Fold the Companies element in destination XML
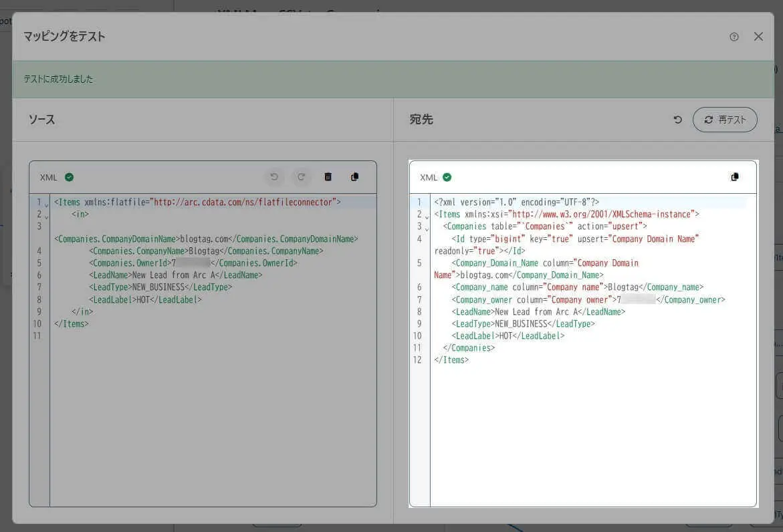783x532 pixels. click(x=427, y=228)
